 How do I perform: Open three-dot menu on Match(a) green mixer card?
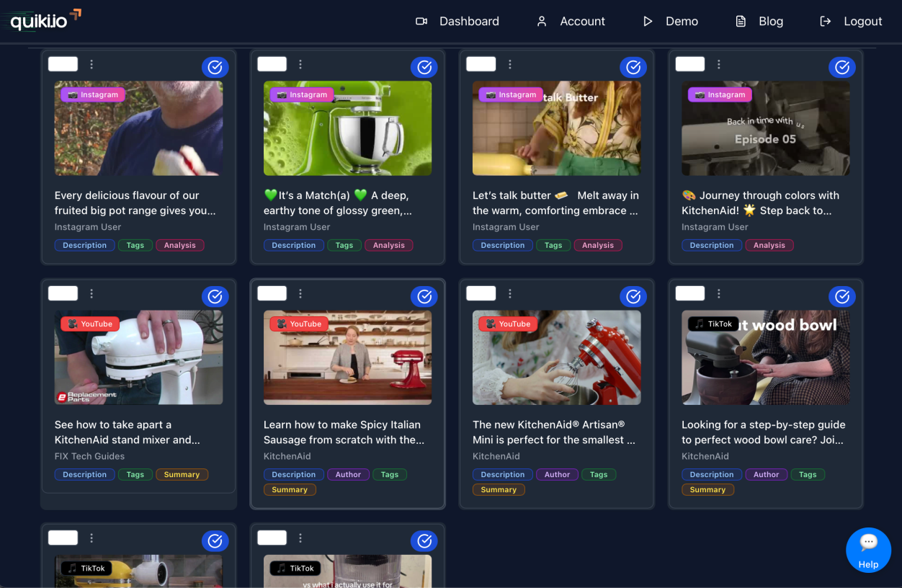click(300, 64)
